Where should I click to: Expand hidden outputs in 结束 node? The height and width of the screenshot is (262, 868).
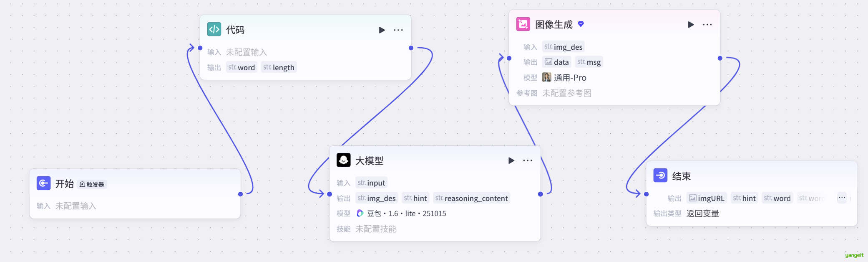click(842, 198)
